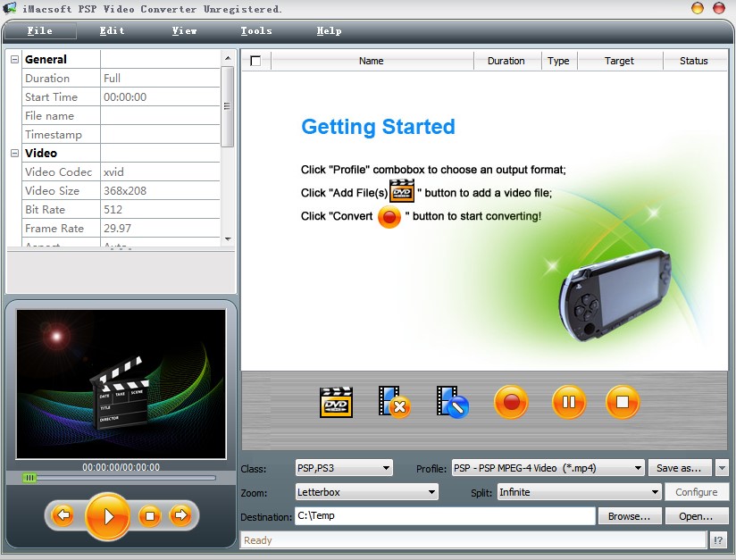This screenshot has width=736, height=560.
Task: Toggle the select-all checkbox above the file list
Action: point(255,60)
